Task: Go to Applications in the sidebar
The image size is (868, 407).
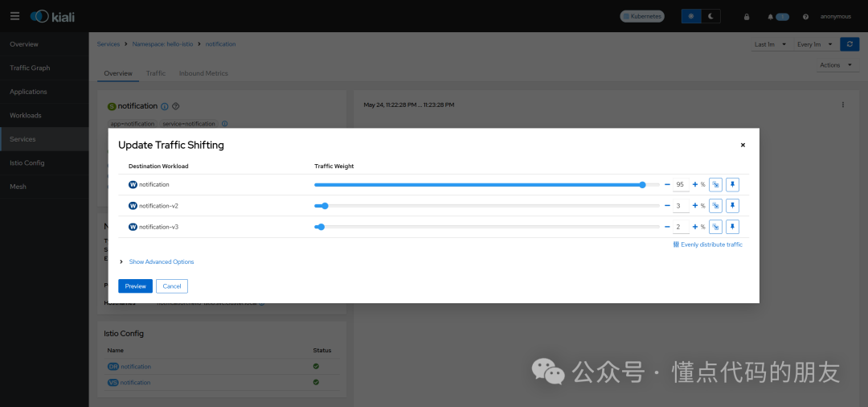Action: (x=44, y=92)
